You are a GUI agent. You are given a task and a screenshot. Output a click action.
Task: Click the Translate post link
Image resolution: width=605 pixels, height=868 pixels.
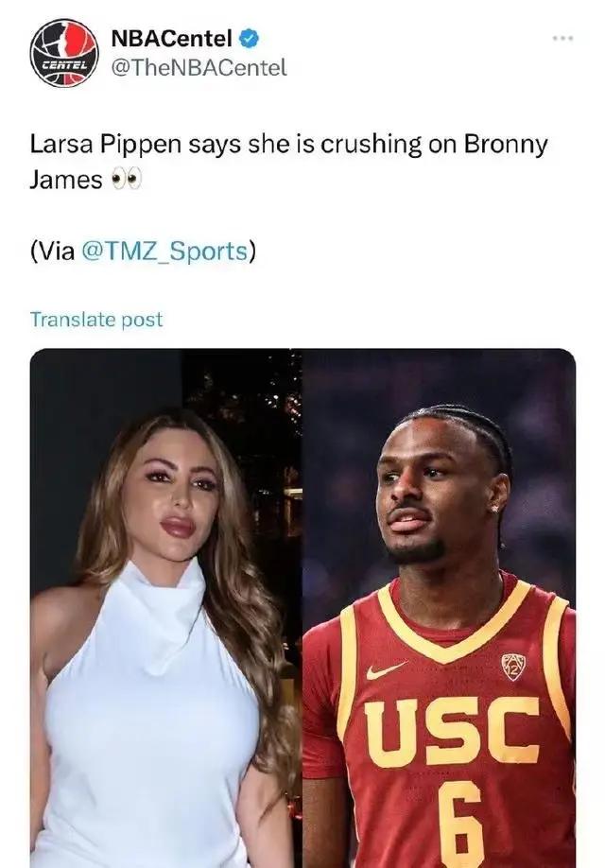[x=96, y=320]
